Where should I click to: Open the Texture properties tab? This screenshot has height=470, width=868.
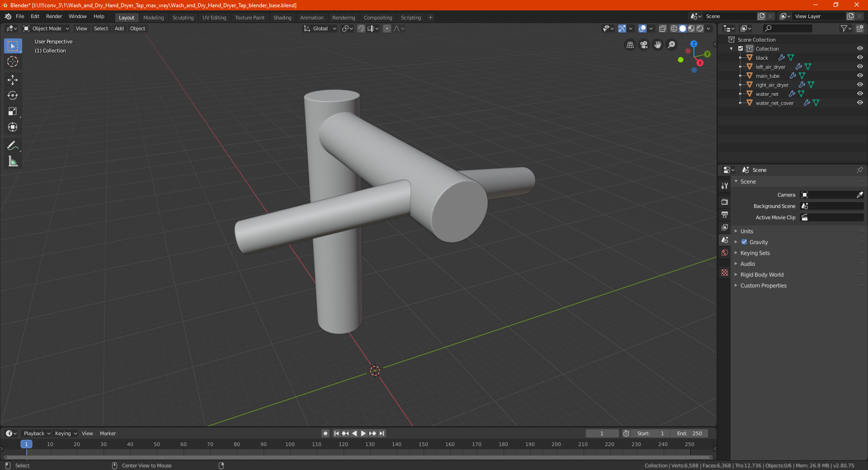(x=725, y=273)
